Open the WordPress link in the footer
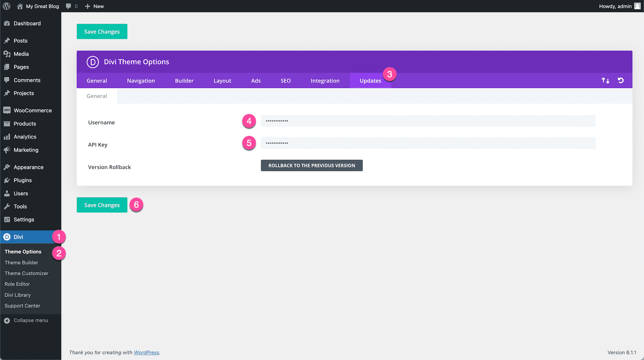 point(146,352)
